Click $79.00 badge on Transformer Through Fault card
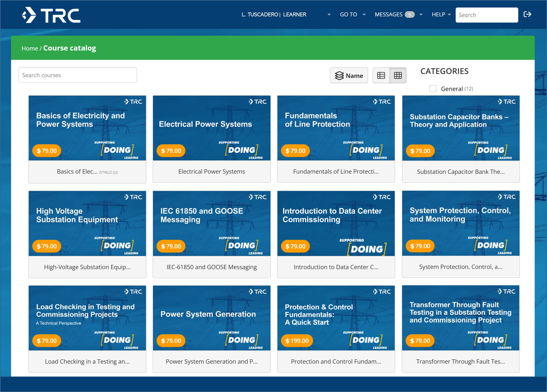This screenshot has height=392, width=547. 420,341
